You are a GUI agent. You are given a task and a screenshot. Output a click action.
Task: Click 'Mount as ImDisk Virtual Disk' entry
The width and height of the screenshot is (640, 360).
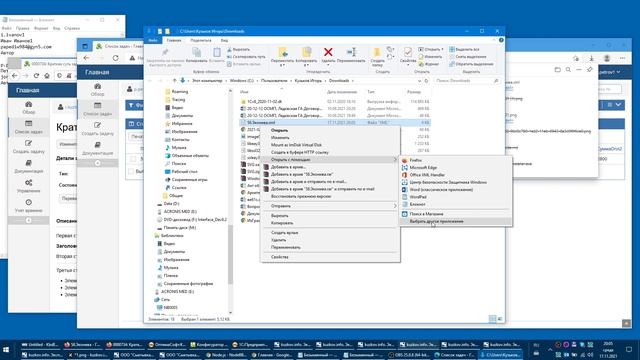pyautogui.click(x=330, y=145)
